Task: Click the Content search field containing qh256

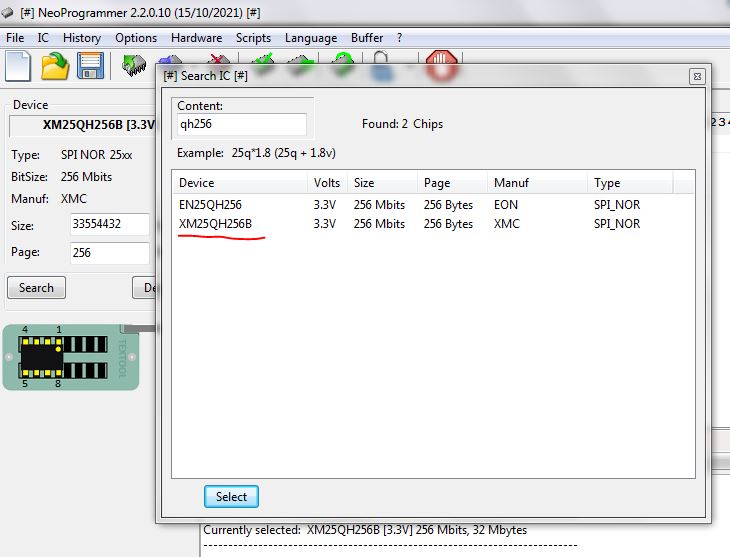Action: coord(242,124)
